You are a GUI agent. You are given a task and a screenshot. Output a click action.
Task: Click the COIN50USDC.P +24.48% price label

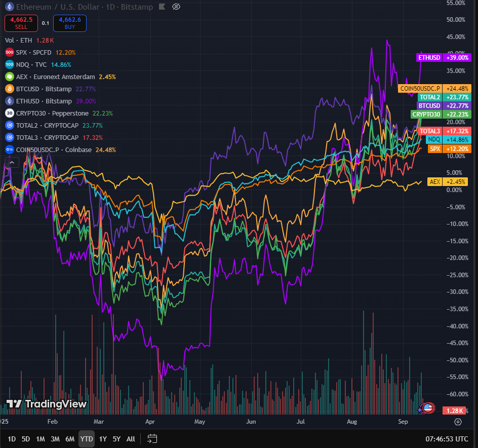point(434,89)
